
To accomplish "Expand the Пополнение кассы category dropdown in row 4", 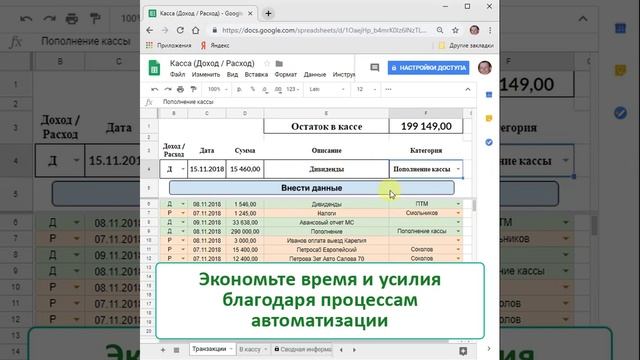I will (x=458, y=169).
